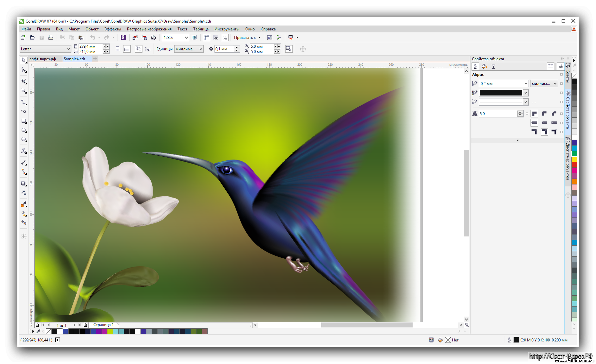This screenshot has height=364, width=596.
Task: Open the Fill tab in Object Properties
Action: coord(484,66)
